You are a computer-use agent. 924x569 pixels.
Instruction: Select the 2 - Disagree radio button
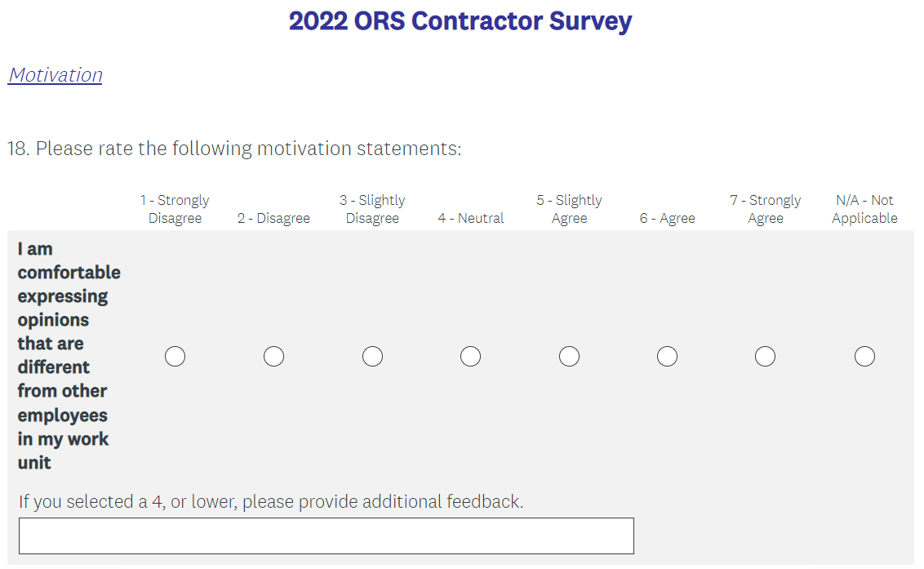pos(273,357)
